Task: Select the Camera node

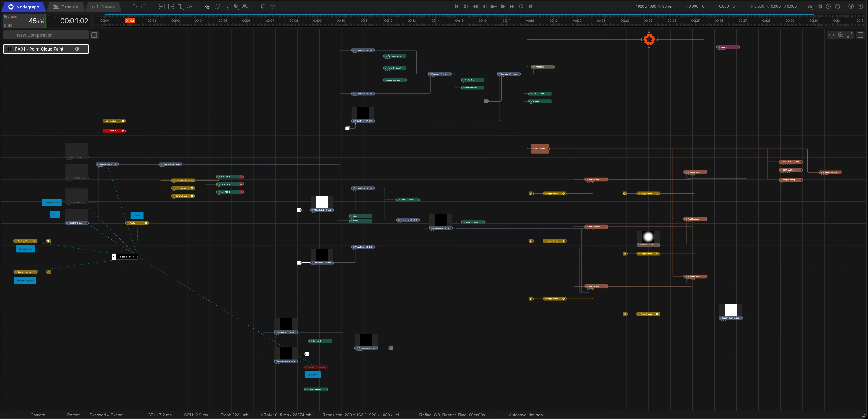Action: [x=728, y=47]
